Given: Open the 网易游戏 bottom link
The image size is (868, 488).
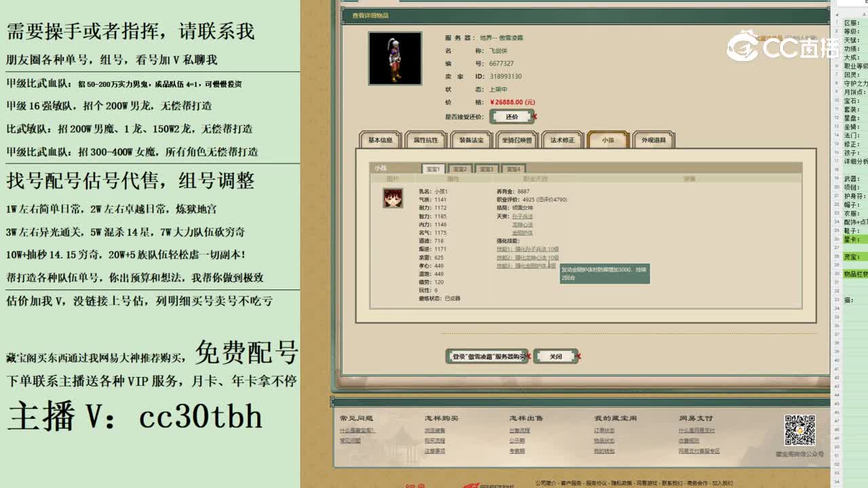Looking at the screenshot, I should (647, 483).
